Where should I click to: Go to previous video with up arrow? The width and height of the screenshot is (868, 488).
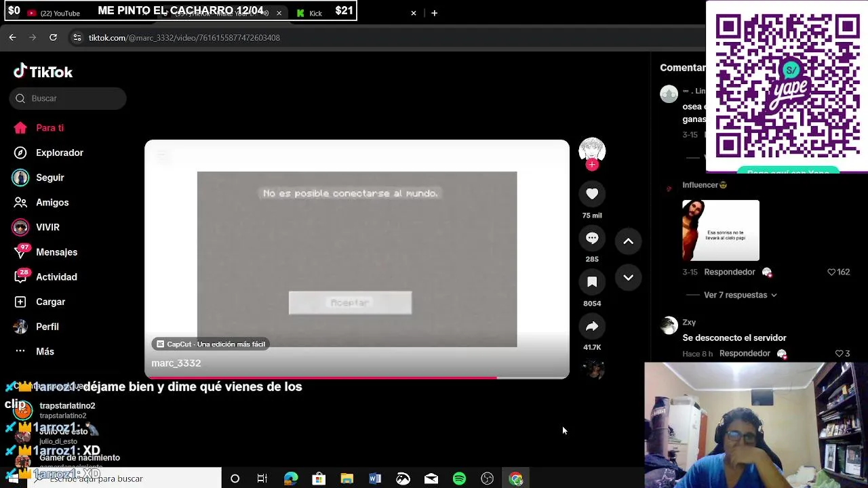(628, 241)
